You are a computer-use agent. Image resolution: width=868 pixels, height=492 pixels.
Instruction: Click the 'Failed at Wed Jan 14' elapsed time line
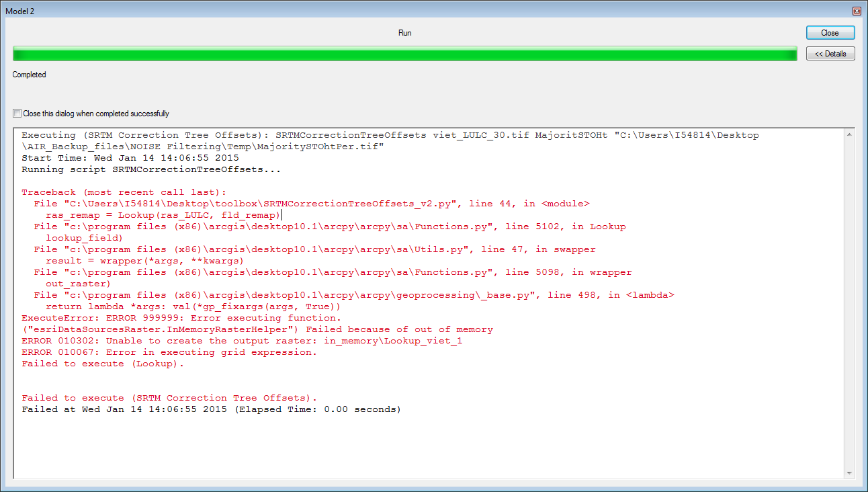pos(212,409)
